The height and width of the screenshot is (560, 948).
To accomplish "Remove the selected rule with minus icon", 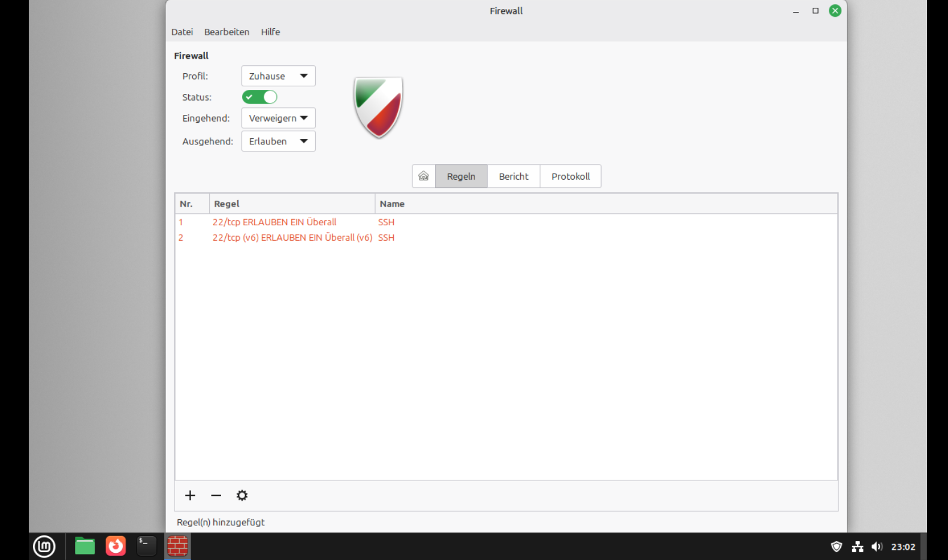I will [216, 495].
